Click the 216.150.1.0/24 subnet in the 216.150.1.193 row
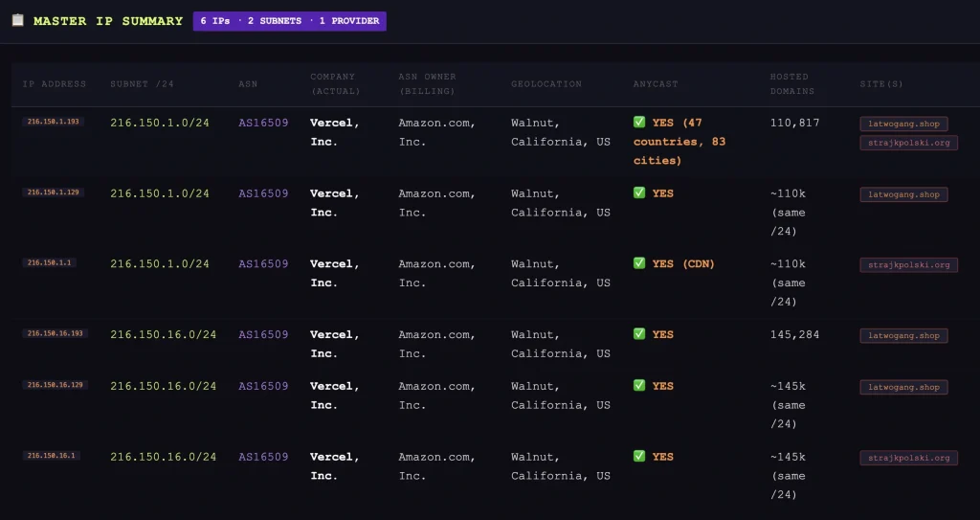 click(x=160, y=123)
